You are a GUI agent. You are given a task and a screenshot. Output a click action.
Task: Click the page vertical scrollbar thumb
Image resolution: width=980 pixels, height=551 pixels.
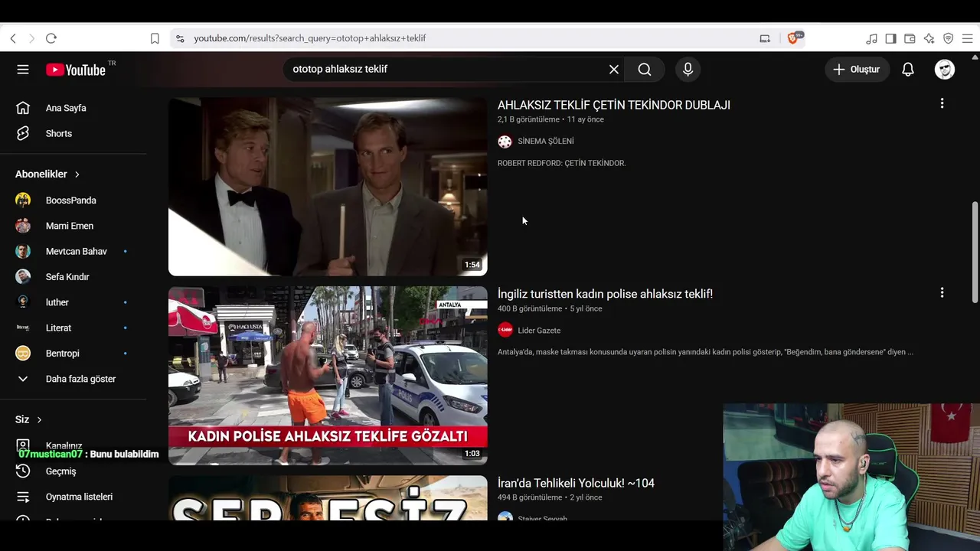(x=975, y=253)
